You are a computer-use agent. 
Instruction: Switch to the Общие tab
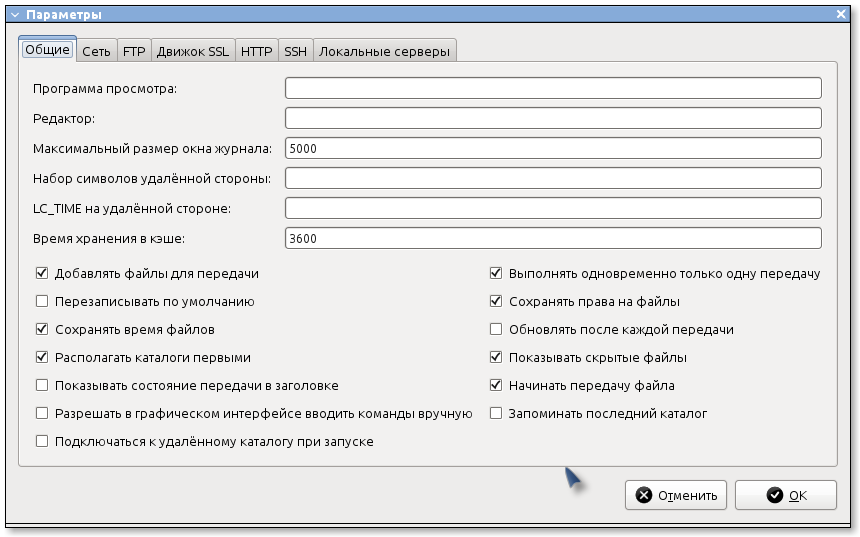[x=47, y=49]
